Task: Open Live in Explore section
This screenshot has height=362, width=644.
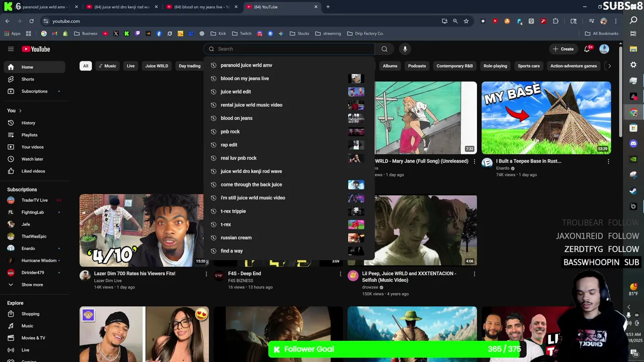Action: tap(34, 350)
